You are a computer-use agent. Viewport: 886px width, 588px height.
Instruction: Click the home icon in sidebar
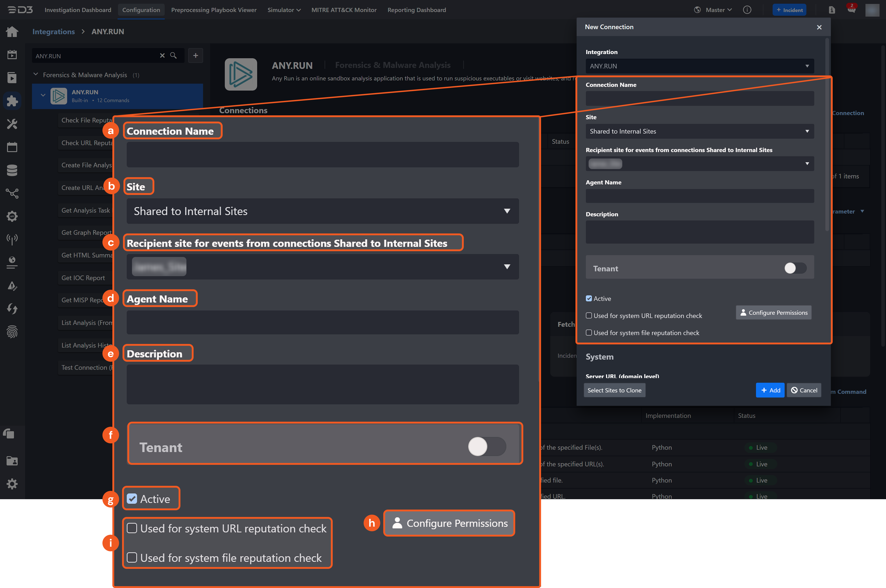[12, 32]
